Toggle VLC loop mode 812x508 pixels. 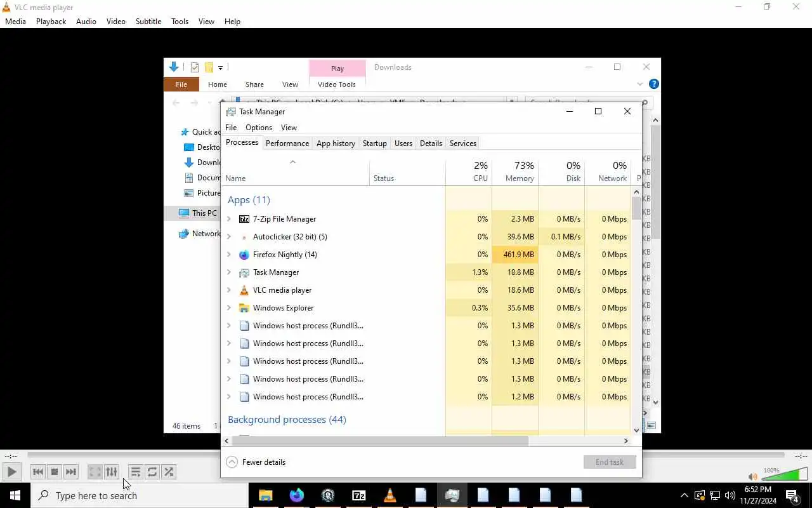[x=152, y=472]
